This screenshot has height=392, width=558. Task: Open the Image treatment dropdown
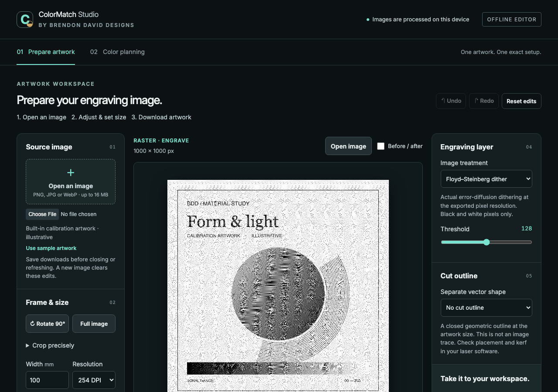(x=487, y=179)
